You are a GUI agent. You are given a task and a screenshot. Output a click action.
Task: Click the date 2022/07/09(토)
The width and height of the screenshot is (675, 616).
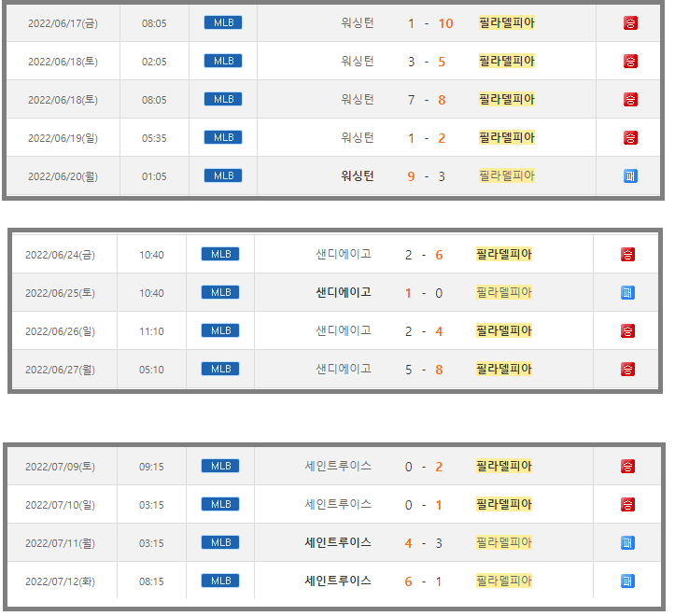63,466
